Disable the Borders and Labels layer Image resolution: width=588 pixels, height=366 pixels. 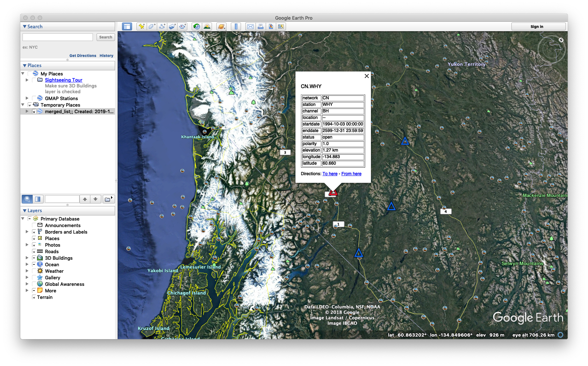tap(34, 232)
